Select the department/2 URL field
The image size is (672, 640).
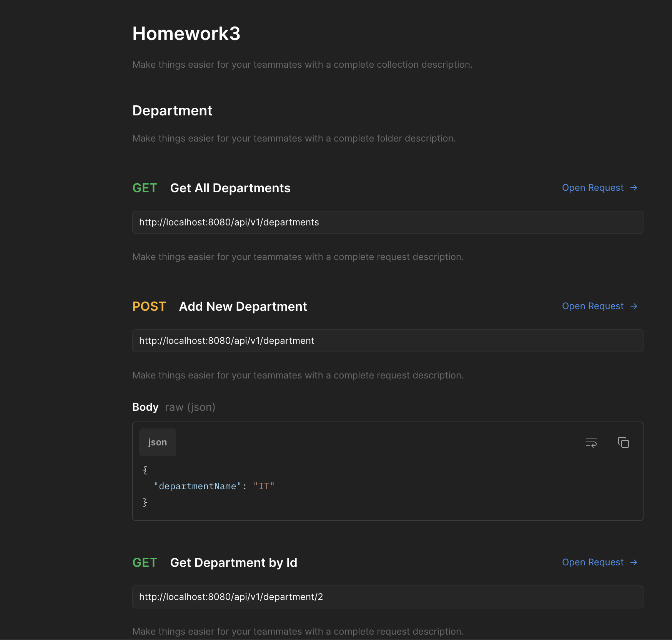point(387,597)
